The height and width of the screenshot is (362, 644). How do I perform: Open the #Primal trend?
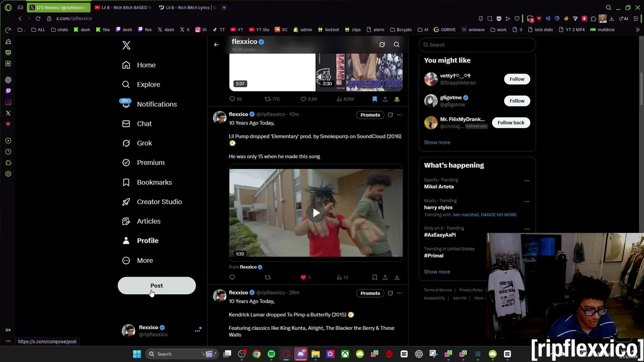[434, 255]
